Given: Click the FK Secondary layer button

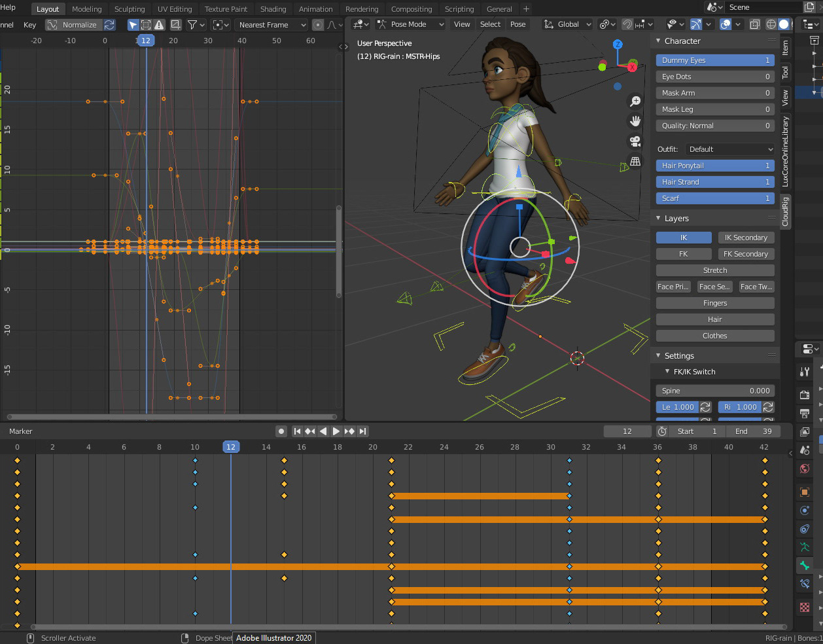Looking at the screenshot, I should point(746,254).
